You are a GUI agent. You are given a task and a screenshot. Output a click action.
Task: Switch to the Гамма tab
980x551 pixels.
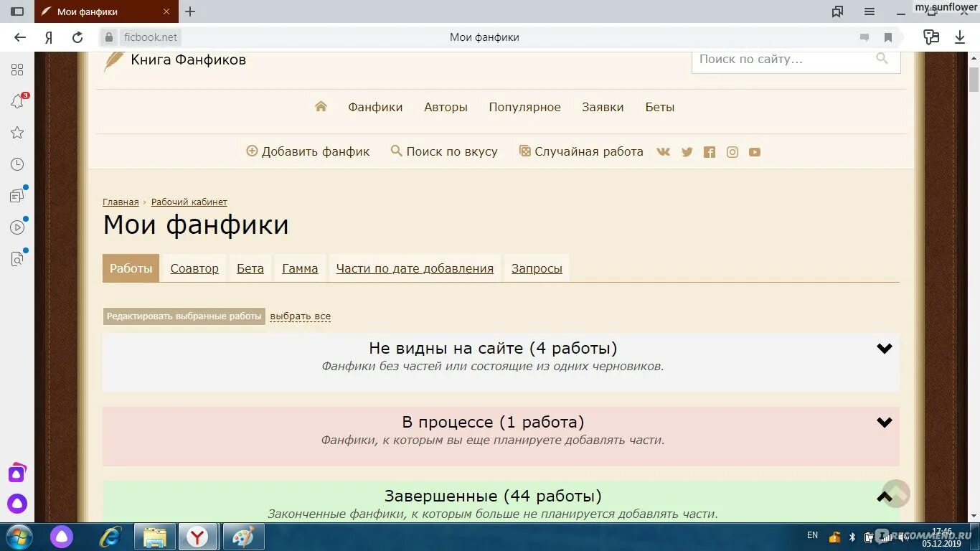pyautogui.click(x=300, y=268)
